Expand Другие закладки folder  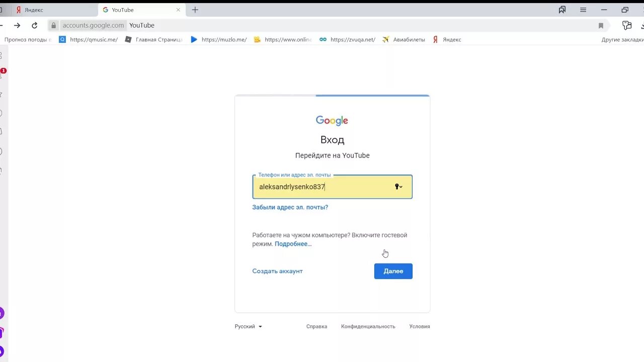pyautogui.click(x=622, y=40)
